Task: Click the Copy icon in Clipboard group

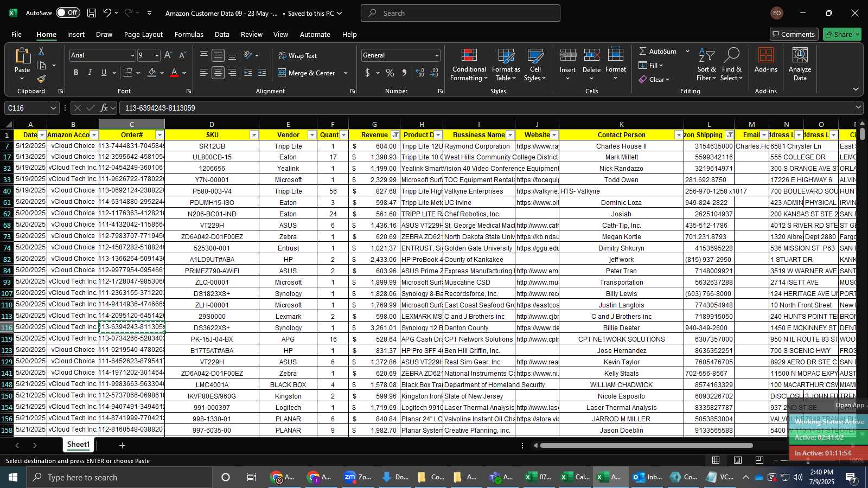Action: click(41, 66)
